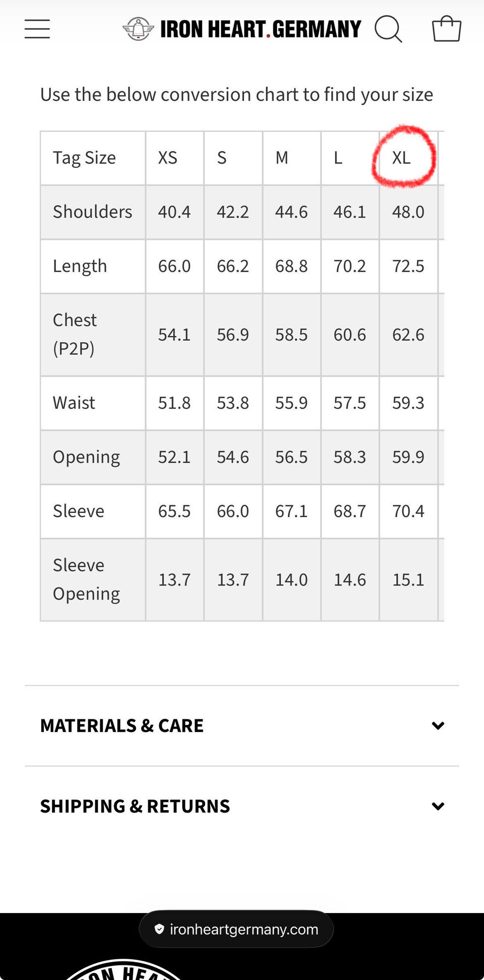Click the Iron Heart Germany wordmark
This screenshot has height=980, width=484.
point(261,29)
